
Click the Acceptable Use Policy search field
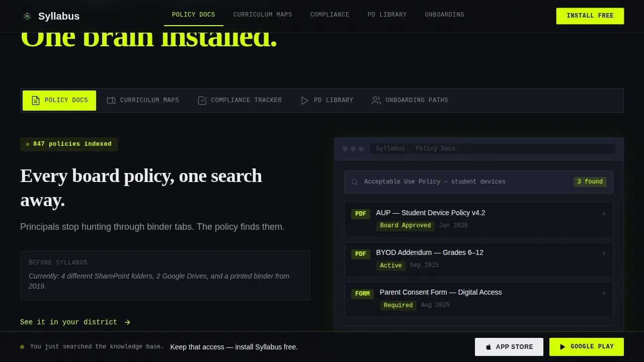[479, 182]
